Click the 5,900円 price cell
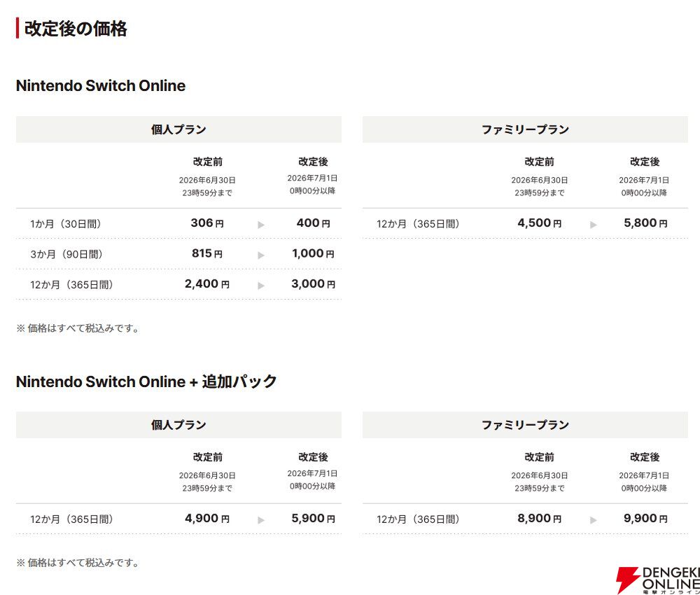 point(314,518)
